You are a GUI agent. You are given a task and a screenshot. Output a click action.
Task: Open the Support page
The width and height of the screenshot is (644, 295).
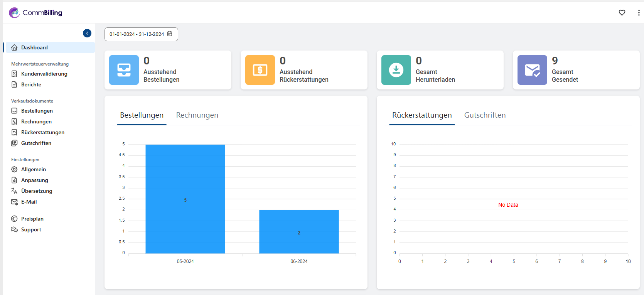tap(31, 229)
